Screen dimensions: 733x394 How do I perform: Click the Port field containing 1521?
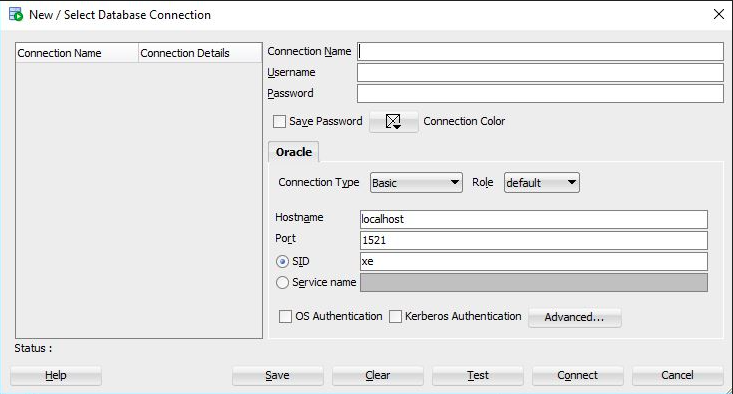(533, 240)
